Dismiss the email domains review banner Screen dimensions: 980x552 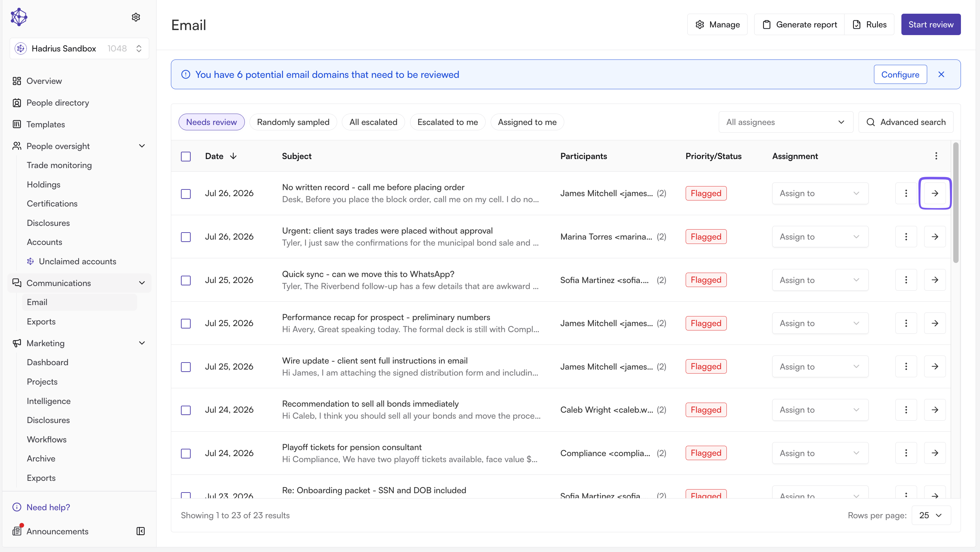click(x=941, y=75)
